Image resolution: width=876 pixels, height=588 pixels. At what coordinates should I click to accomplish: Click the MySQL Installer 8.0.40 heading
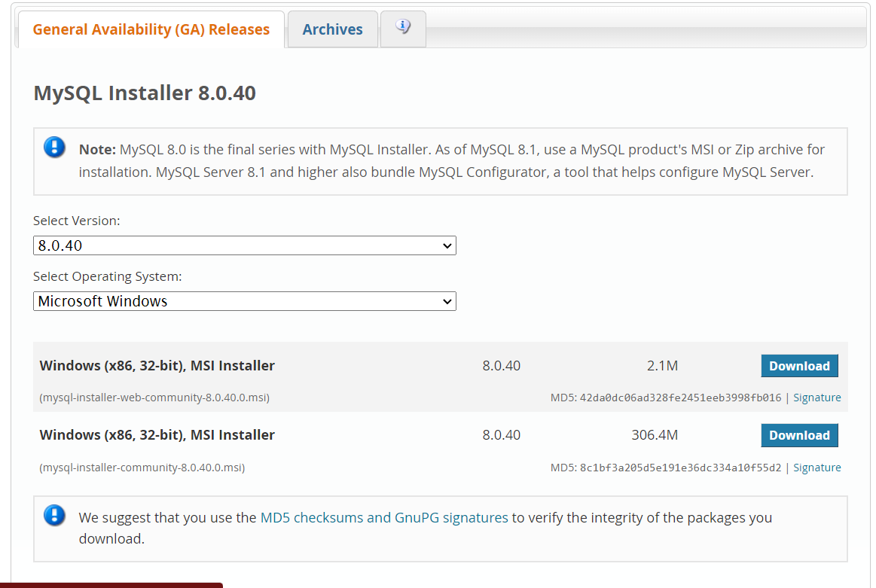tap(145, 93)
